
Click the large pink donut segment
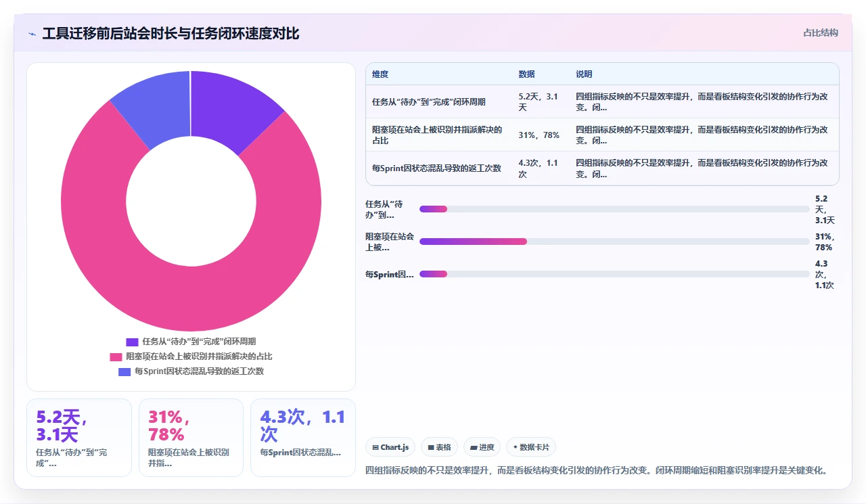pos(203,298)
